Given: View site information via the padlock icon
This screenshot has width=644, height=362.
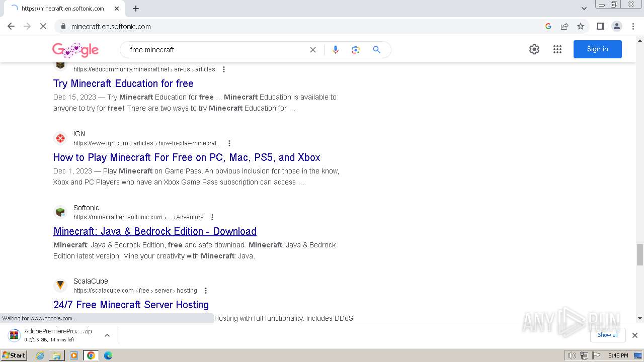Looking at the screenshot, I should click(x=63, y=26).
